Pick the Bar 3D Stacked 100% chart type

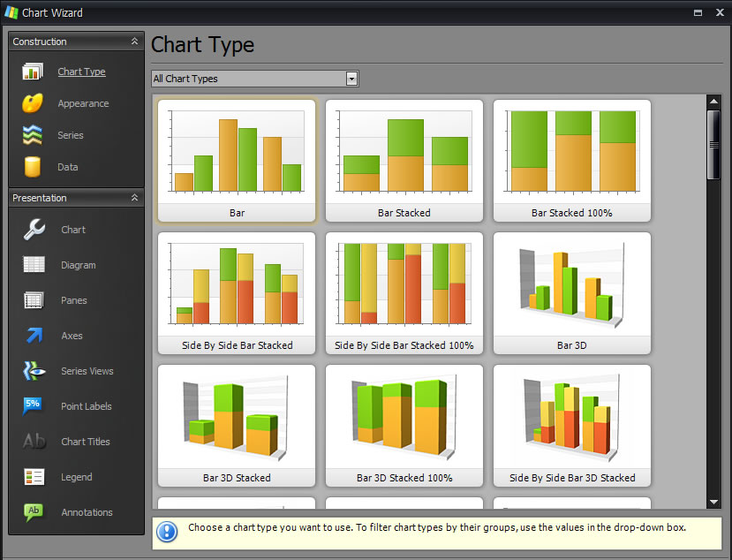tap(404, 426)
